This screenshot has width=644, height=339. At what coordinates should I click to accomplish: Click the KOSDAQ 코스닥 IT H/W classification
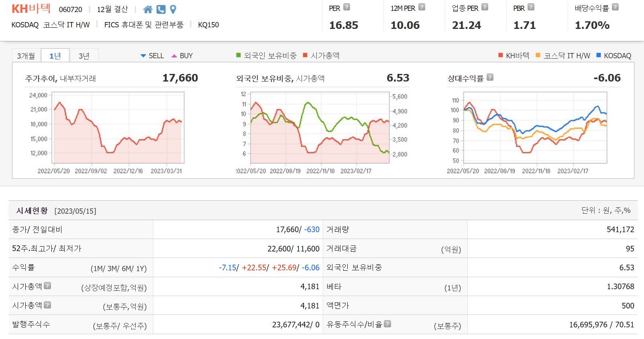pos(51,25)
